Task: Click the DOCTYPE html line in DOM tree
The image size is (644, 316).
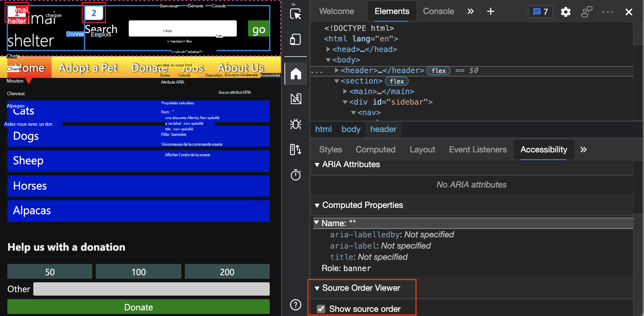Action: click(x=359, y=28)
